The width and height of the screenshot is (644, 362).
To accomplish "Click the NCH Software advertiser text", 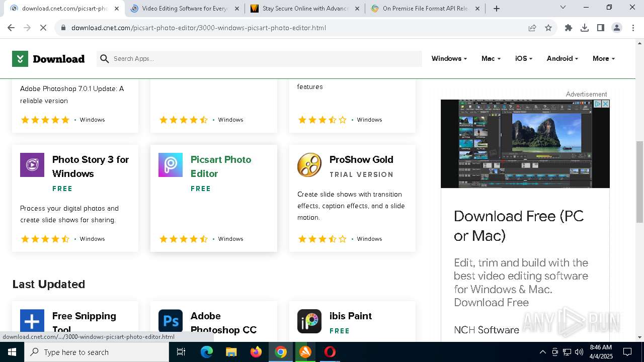I will [487, 330].
